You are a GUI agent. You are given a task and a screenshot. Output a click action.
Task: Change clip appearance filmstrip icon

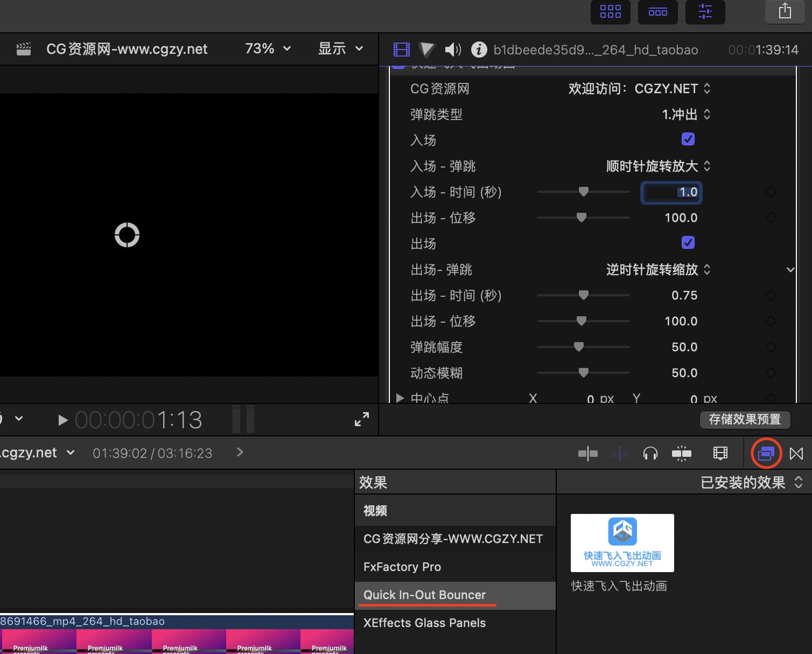click(720, 454)
